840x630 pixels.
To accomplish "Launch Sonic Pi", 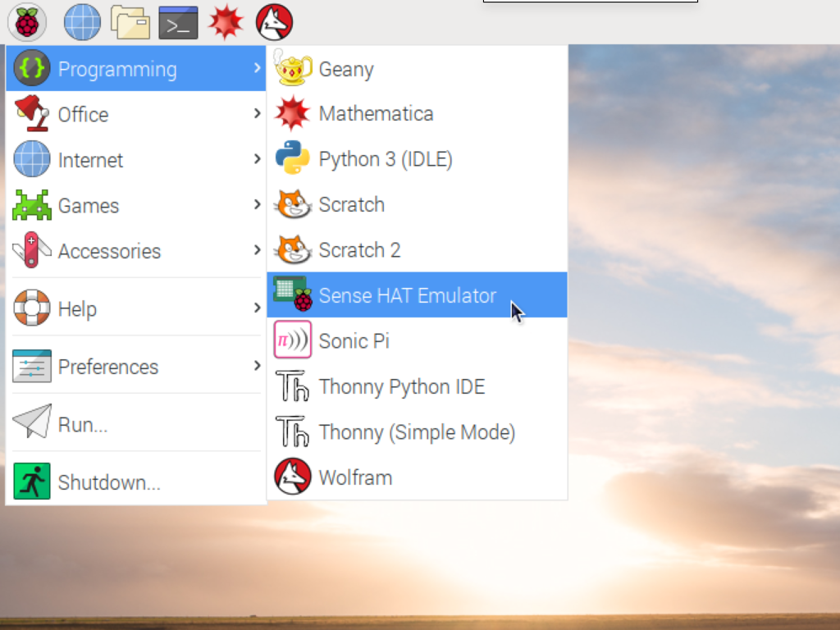I will (x=418, y=340).
